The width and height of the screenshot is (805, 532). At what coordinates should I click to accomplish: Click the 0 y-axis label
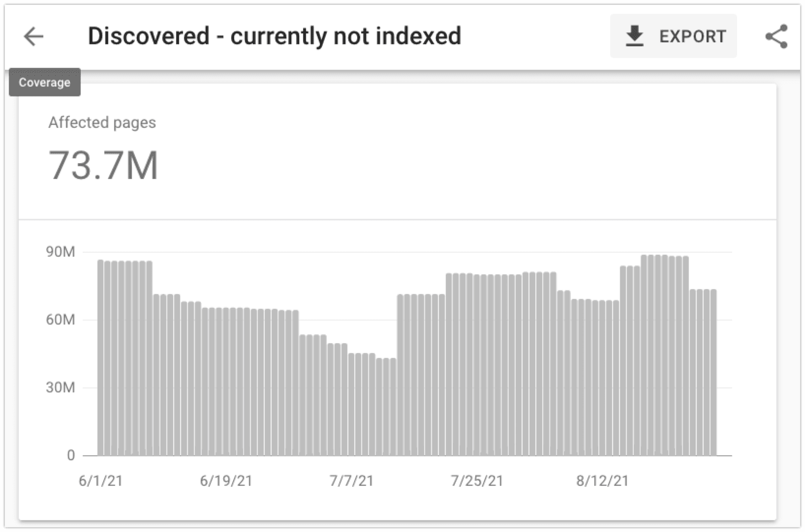[71, 455]
